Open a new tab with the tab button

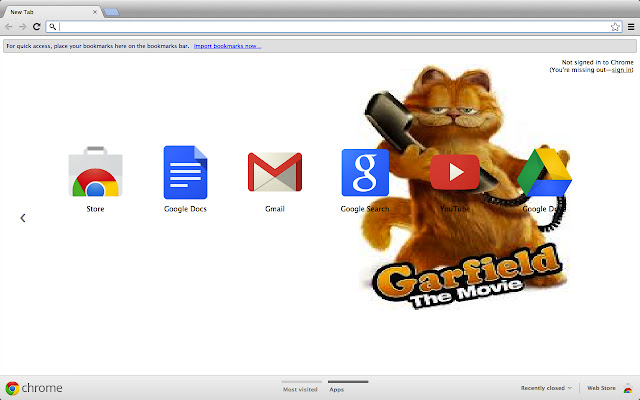tap(111, 12)
